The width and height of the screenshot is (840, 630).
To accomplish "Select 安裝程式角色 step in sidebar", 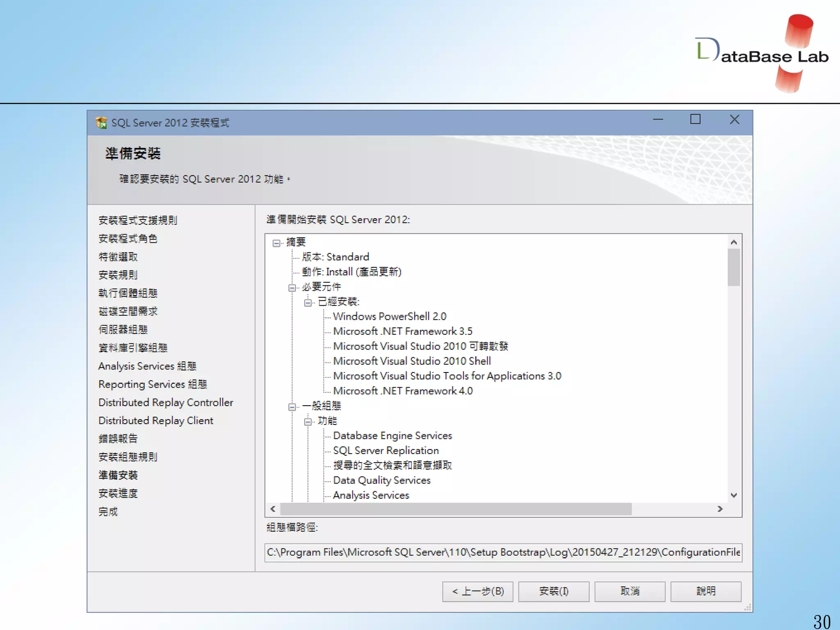I will 128,238.
